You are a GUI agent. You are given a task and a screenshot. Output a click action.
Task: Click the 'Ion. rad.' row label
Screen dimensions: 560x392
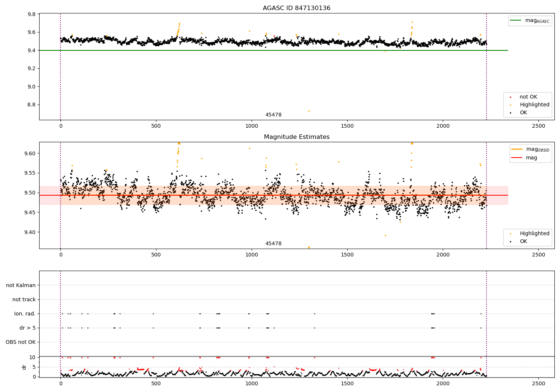coord(25,314)
